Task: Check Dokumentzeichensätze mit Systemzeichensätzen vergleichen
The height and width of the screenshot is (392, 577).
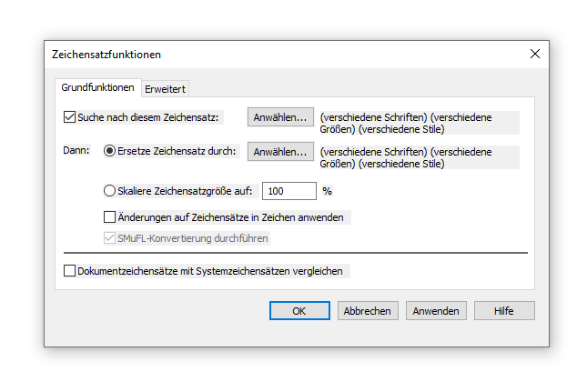Action: click(x=69, y=271)
